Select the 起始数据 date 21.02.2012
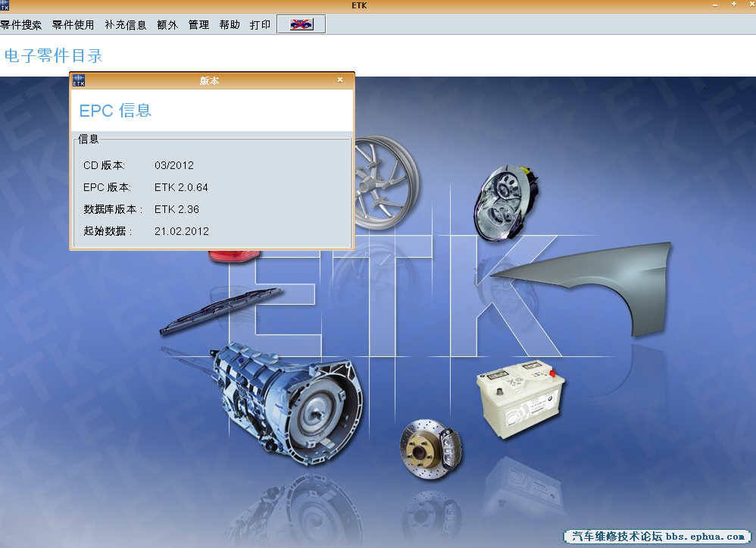This screenshot has height=548, width=756. 182,231
